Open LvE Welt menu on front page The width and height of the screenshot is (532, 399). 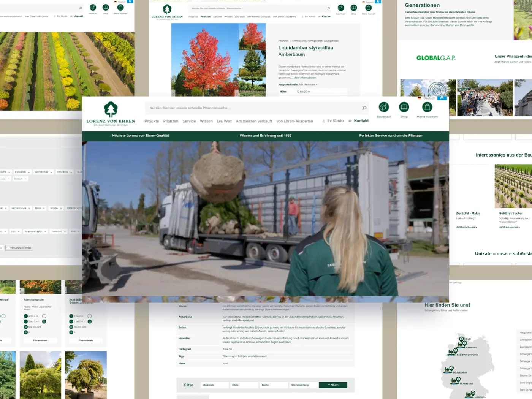click(224, 121)
